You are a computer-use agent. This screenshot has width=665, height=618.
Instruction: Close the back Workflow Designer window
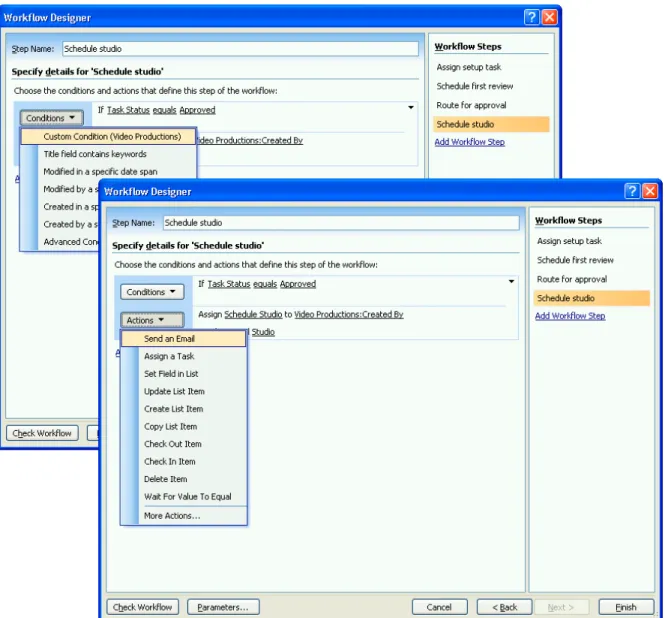[x=550, y=17]
